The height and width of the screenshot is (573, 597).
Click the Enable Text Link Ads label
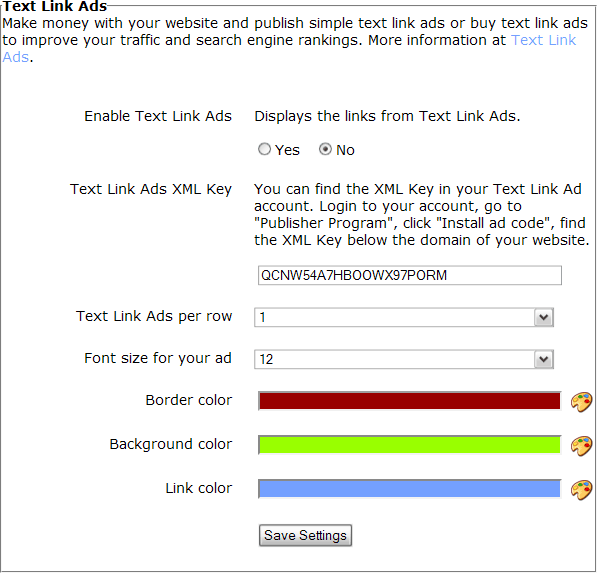click(158, 116)
